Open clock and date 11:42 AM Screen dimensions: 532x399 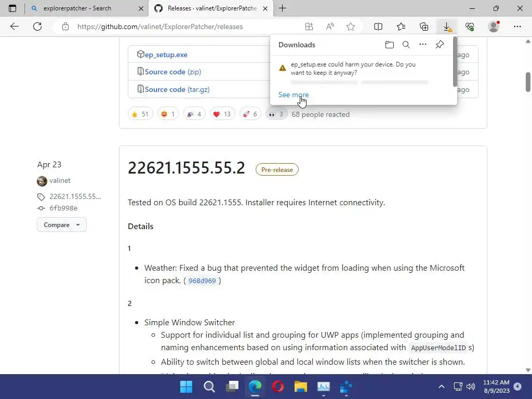point(496,387)
